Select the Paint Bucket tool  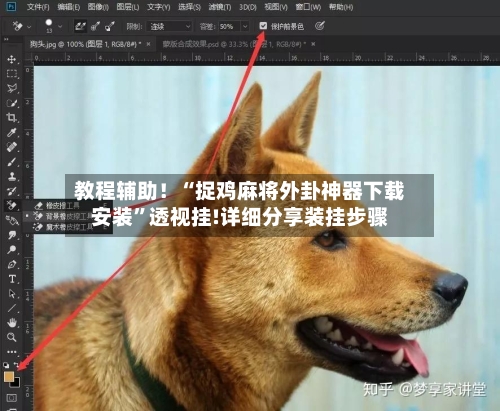coord(12,220)
